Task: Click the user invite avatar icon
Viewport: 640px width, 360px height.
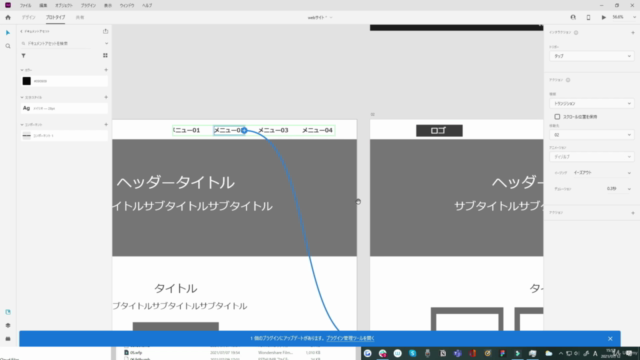Action: [573, 18]
